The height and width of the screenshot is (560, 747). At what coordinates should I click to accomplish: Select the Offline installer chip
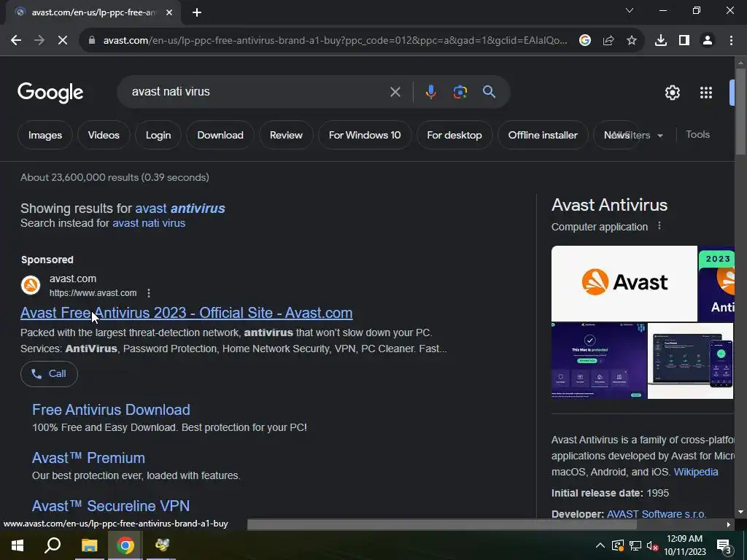[543, 135]
